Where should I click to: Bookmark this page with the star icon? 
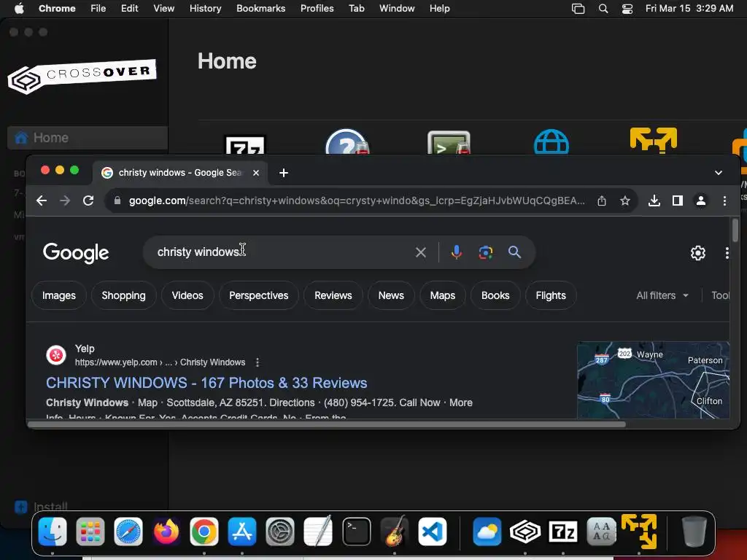625,201
